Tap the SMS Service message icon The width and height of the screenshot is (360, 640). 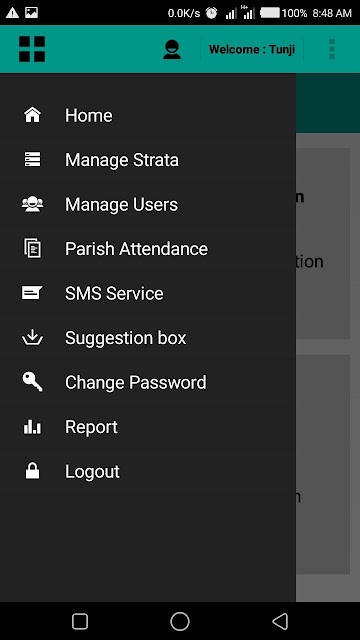point(32,293)
